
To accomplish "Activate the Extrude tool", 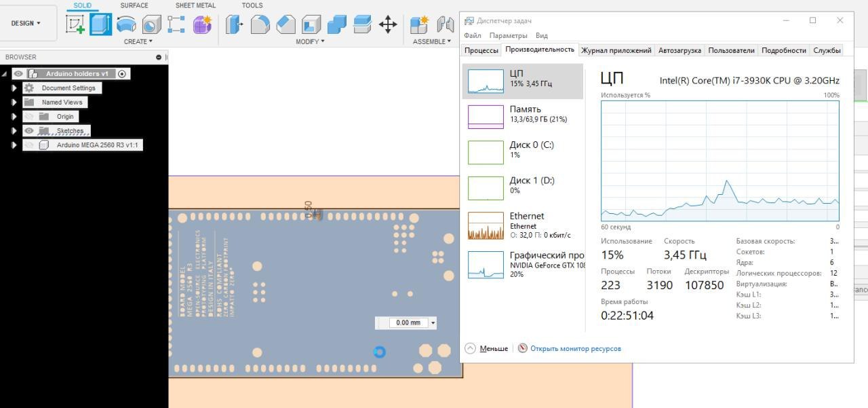I will [x=101, y=24].
